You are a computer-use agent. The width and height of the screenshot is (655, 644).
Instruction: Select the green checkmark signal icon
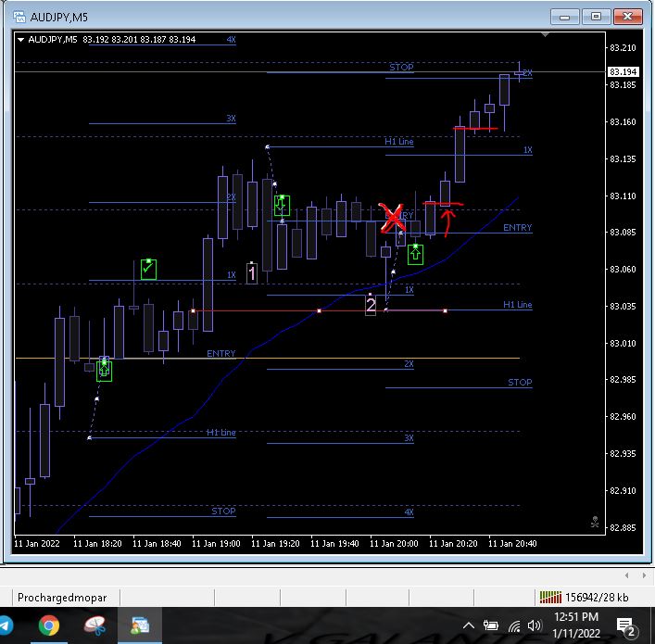coord(148,269)
